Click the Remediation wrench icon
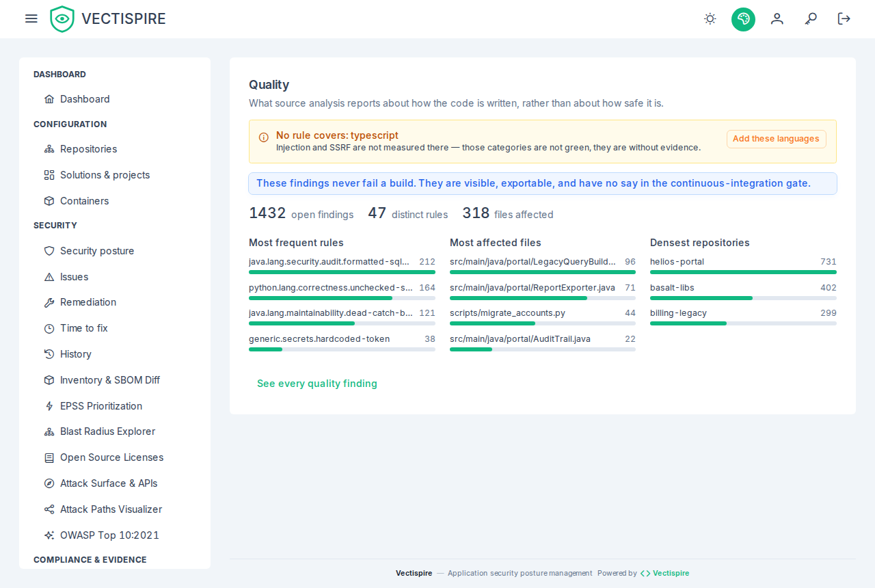The image size is (875, 588). click(49, 302)
